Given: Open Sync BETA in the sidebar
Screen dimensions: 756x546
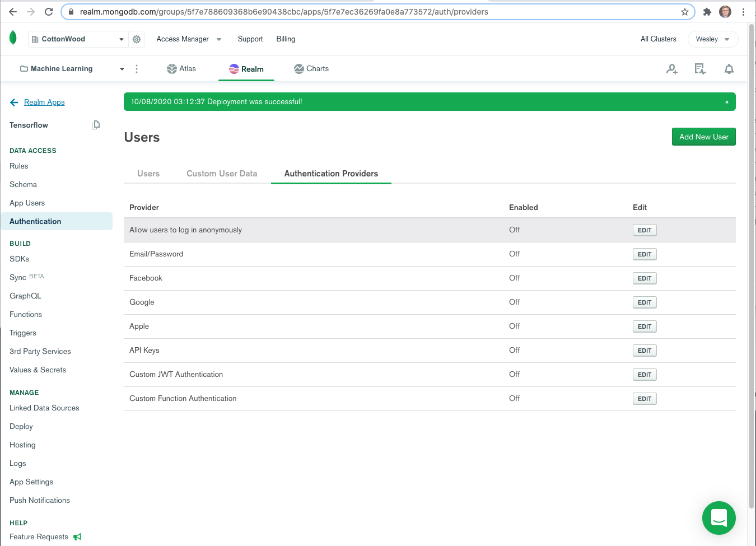Looking at the screenshot, I should pos(27,277).
